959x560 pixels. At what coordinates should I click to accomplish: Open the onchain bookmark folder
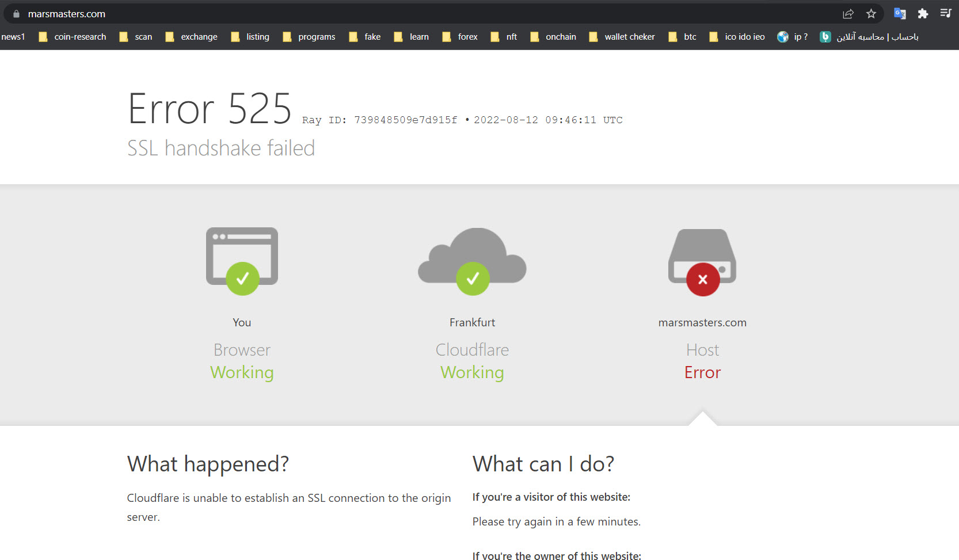pyautogui.click(x=553, y=37)
